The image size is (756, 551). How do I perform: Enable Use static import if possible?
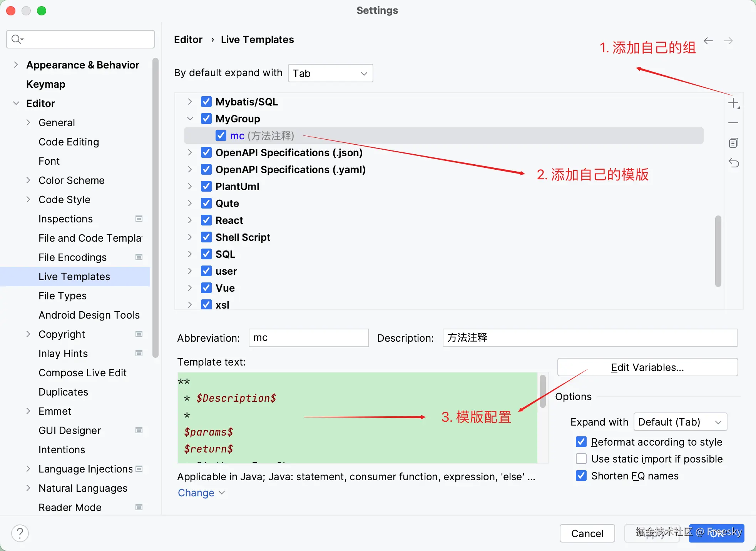point(581,459)
